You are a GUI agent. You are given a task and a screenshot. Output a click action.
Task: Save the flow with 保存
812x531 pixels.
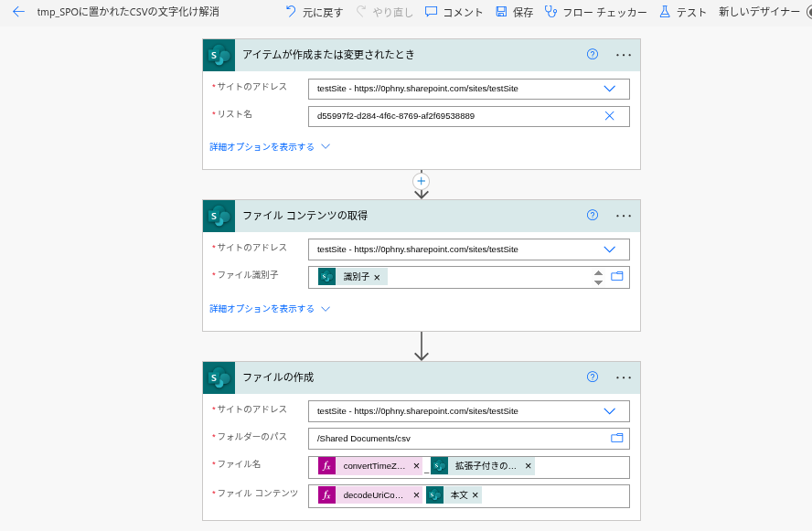point(514,12)
